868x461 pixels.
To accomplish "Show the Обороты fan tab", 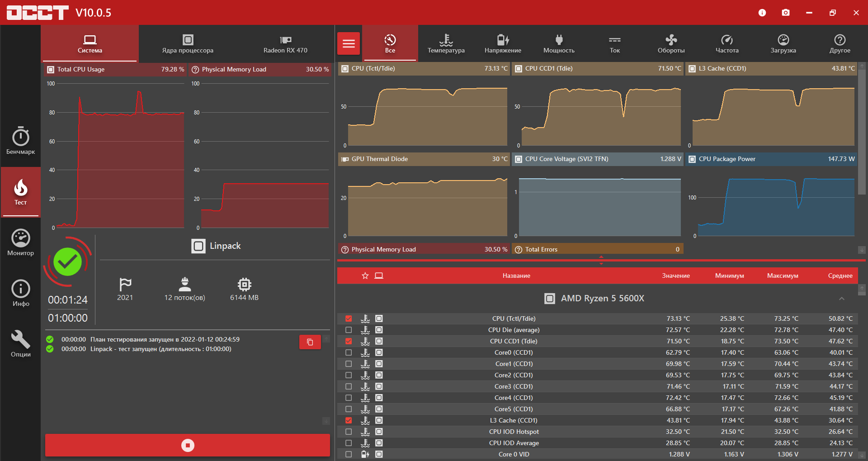I will coord(671,43).
